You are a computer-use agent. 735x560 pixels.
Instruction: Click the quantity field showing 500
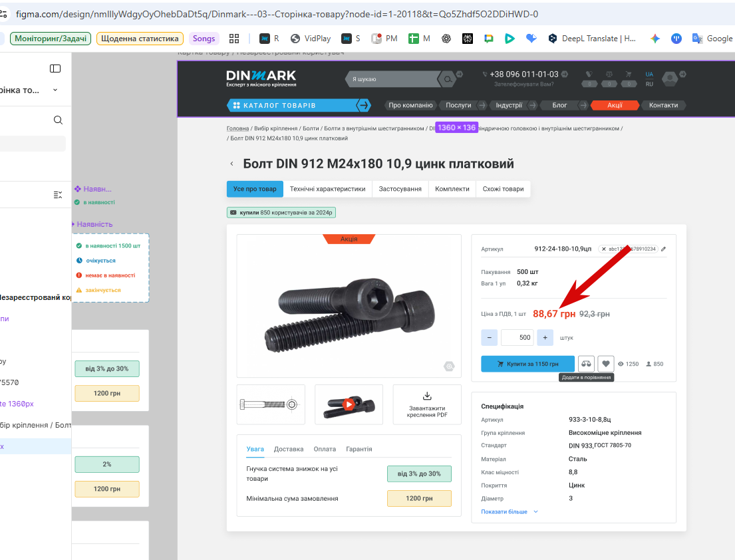(x=517, y=337)
